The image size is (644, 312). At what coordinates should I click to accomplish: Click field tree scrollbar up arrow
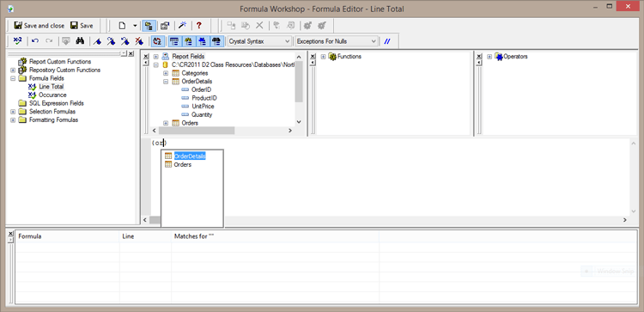click(299, 57)
